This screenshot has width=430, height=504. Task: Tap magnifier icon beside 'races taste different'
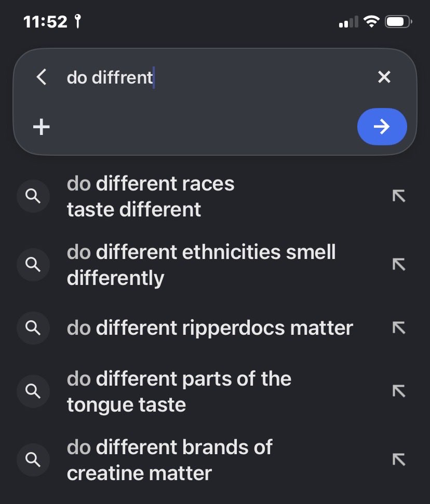click(x=33, y=196)
